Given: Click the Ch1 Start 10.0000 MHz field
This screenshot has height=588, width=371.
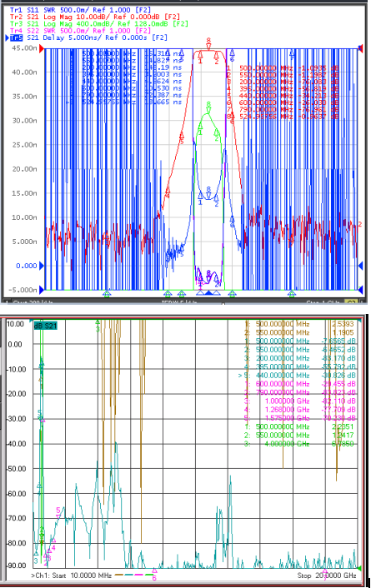Looking at the screenshot, I should [x=72, y=576].
